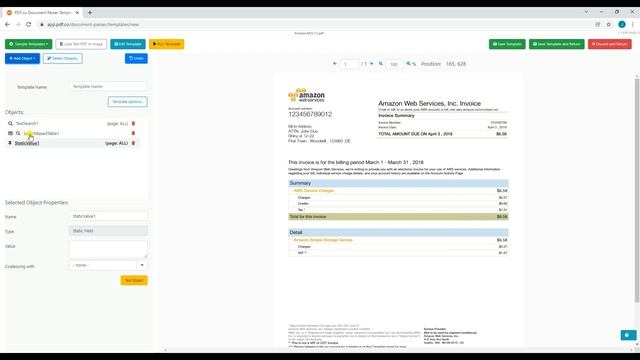Delete the TextSearch1 object with trash icon
The height and width of the screenshot is (360, 640).
[133, 123]
